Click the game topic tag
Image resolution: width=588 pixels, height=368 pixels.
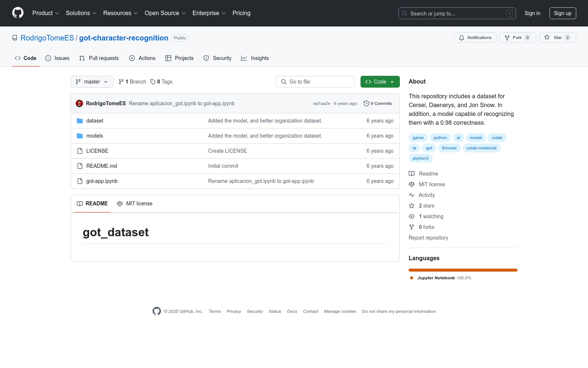click(418, 138)
